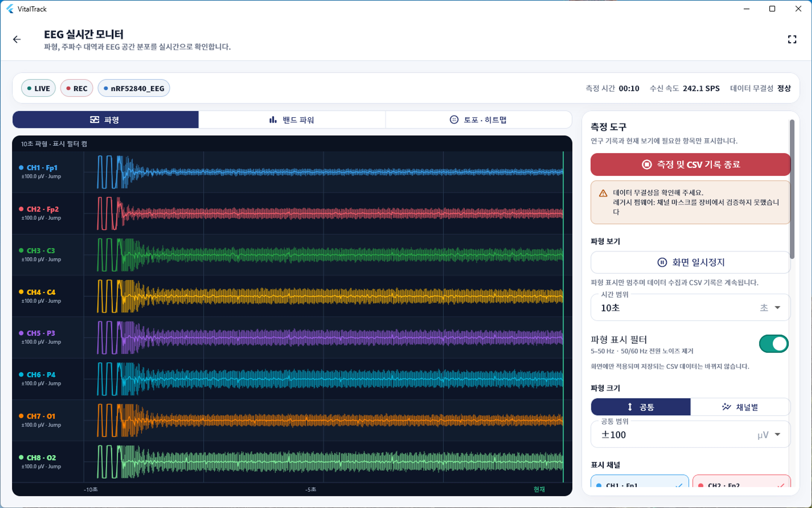Image resolution: width=812 pixels, height=508 pixels.
Task: Click the CH4 · C4 waveform label
Action: (x=41, y=292)
